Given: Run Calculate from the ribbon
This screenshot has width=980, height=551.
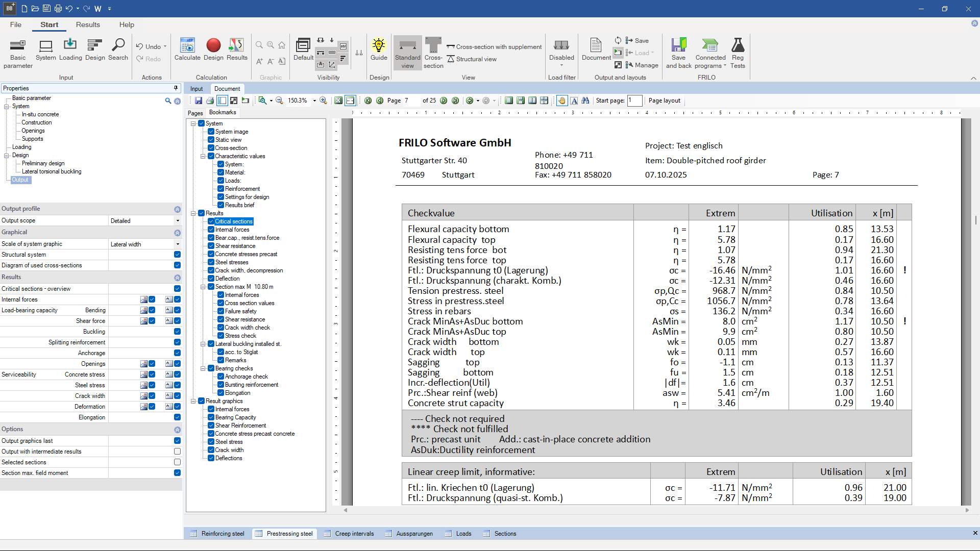Looking at the screenshot, I should 187,49.
